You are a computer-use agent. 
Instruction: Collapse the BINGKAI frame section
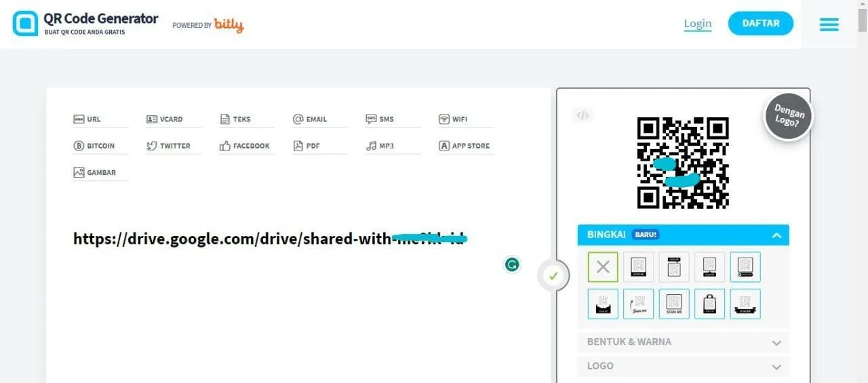coord(776,235)
